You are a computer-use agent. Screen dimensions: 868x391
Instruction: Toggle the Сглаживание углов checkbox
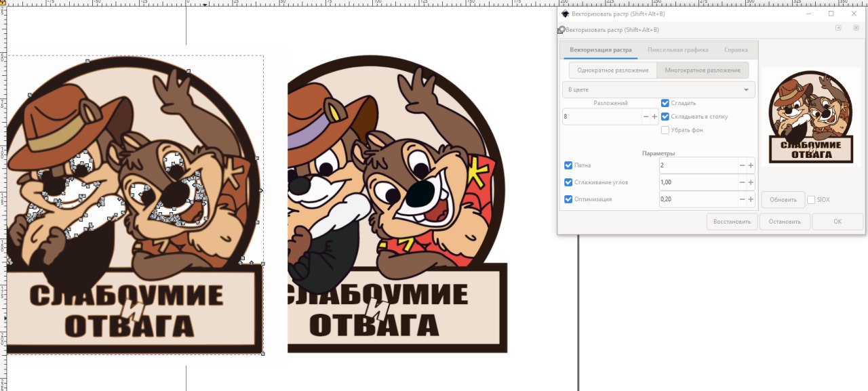(568, 182)
